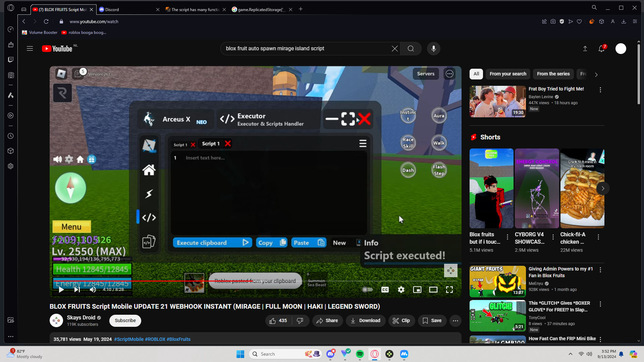This screenshot has width=644, height=362.
Task: Open options for Blox fruits short
Action: coord(507,237)
